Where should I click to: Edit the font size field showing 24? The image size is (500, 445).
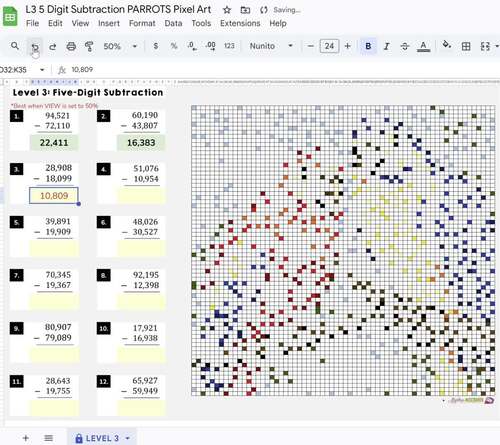[x=329, y=46]
